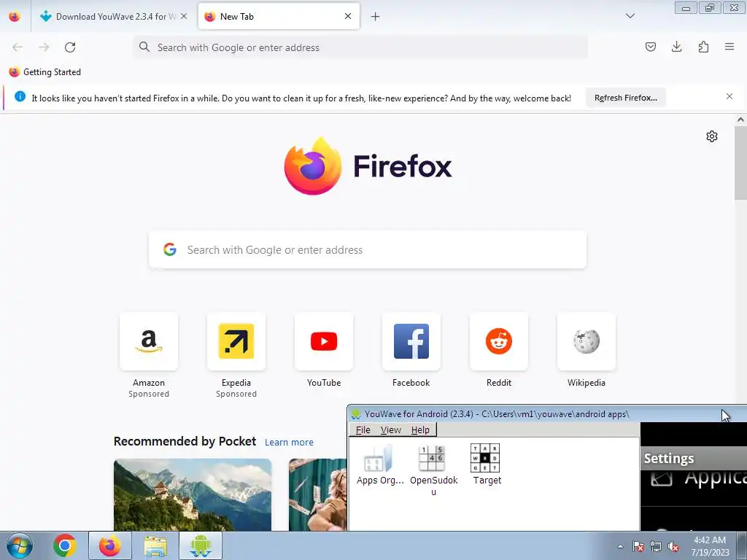Open File menu in YouWave window
The image size is (747, 560).
click(x=363, y=430)
